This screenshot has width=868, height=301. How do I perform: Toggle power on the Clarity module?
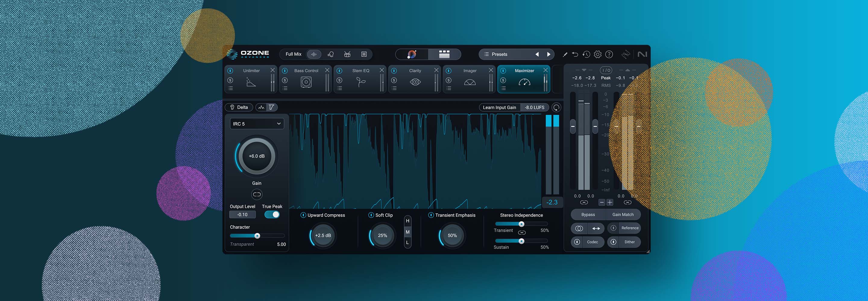[x=394, y=71]
